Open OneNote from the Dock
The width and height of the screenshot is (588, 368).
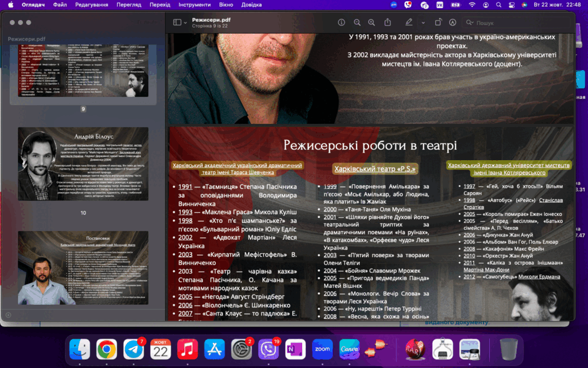pyautogui.click(x=295, y=349)
